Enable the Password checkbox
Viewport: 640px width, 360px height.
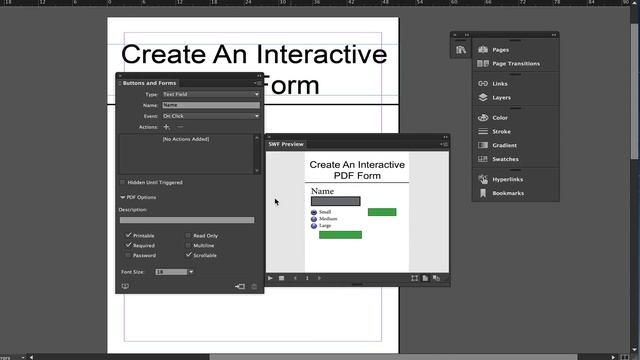[129, 255]
